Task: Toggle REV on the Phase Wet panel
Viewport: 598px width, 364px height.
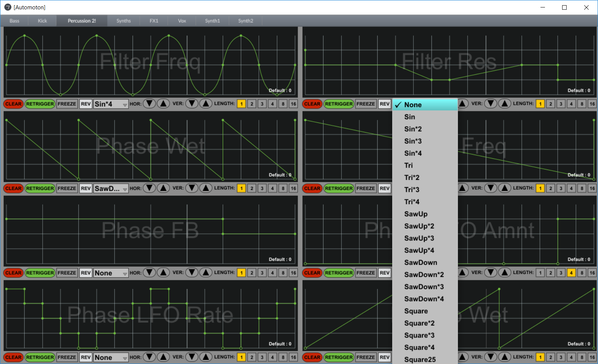Action: (86, 188)
